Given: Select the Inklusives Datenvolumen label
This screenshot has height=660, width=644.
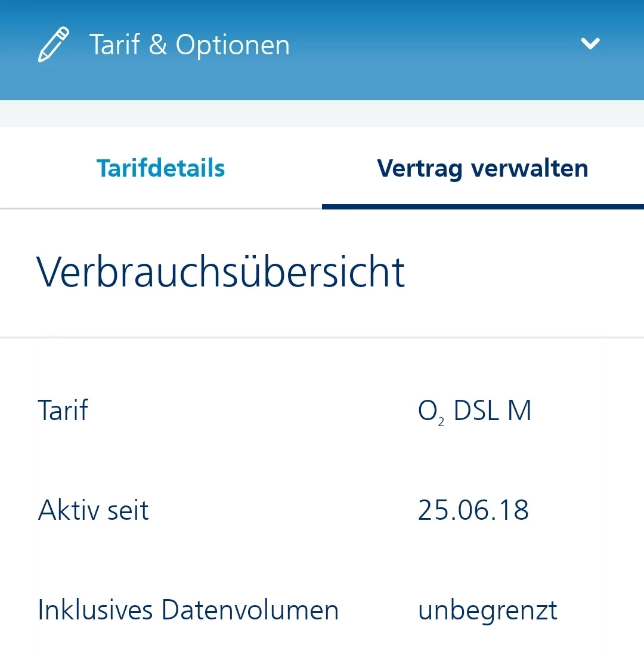Looking at the screenshot, I should 188,610.
